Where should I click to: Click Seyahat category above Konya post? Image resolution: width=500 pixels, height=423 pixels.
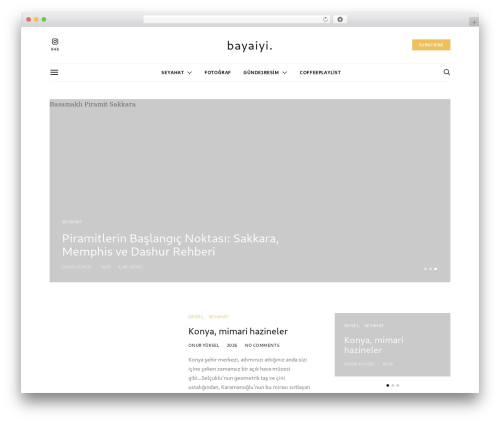tap(219, 317)
